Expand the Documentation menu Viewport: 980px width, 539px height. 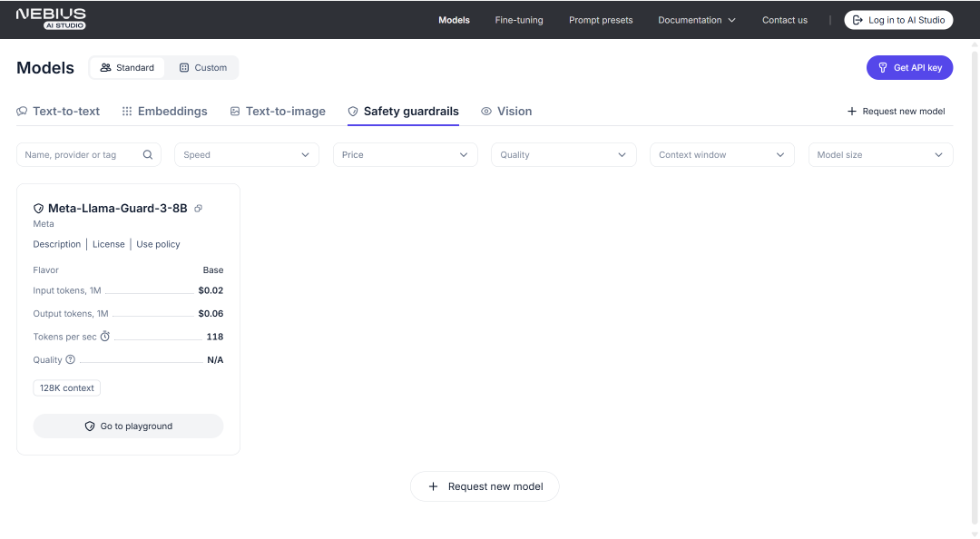(696, 20)
